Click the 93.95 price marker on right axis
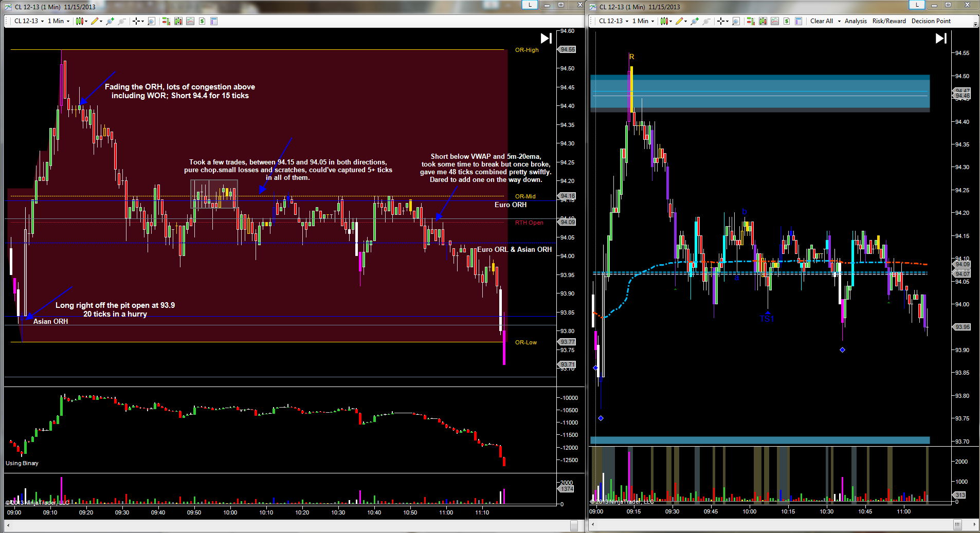 [963, 327]
